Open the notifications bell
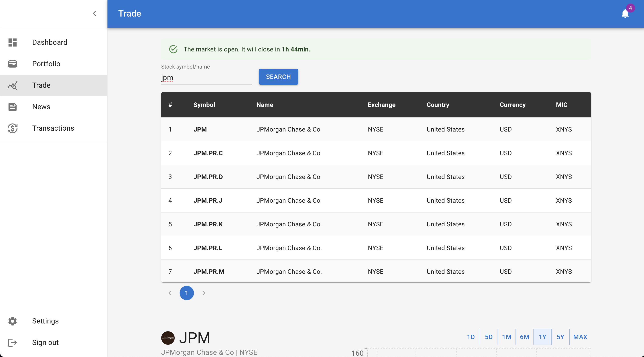 pos(625,13)
